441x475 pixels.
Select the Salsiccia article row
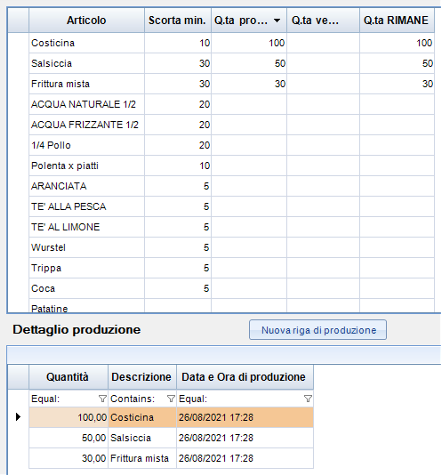click(x=231, y=63)
